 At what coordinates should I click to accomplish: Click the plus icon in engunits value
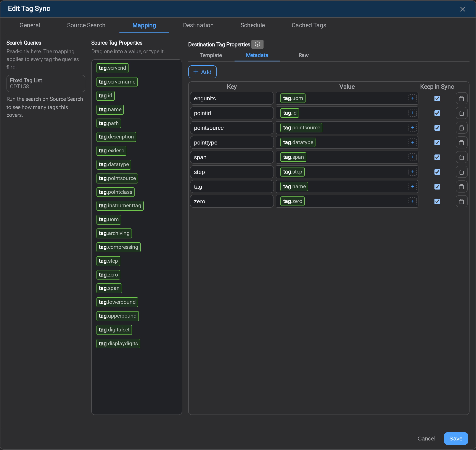click(x=412, y=98)
